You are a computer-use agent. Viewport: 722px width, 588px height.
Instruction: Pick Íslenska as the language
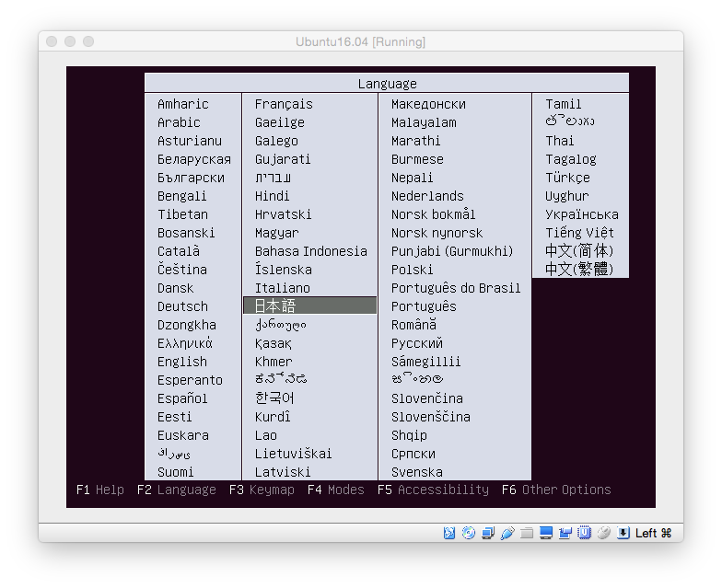point(284,269)
